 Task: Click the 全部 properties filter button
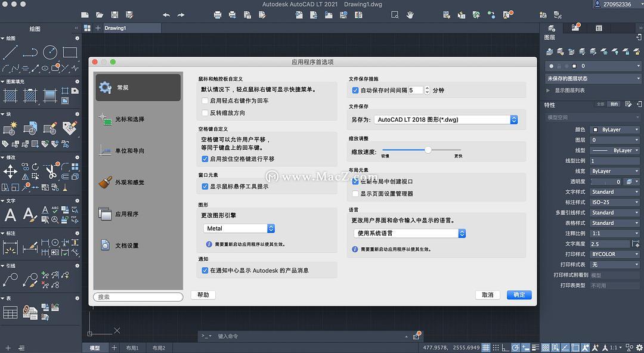[x=600, y=104]
